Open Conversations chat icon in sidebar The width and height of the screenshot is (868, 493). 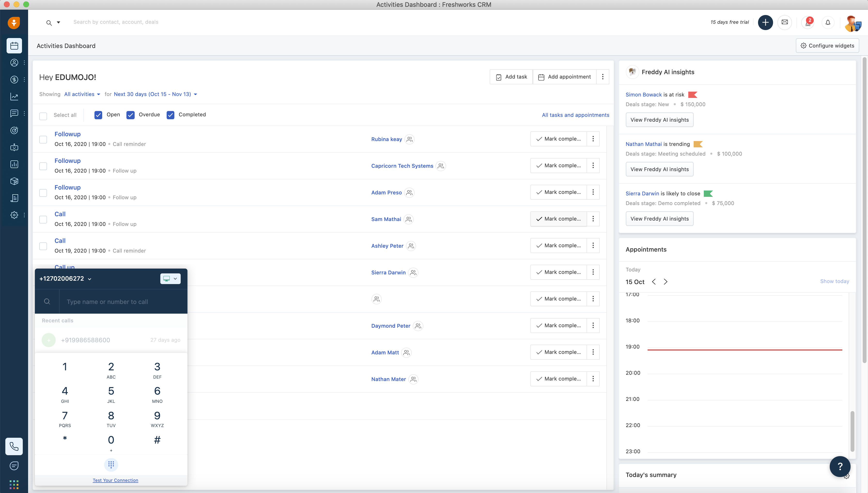14,113
